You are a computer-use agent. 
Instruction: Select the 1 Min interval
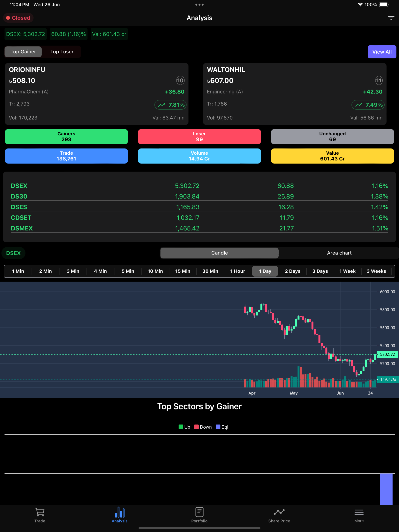(18, 271)
